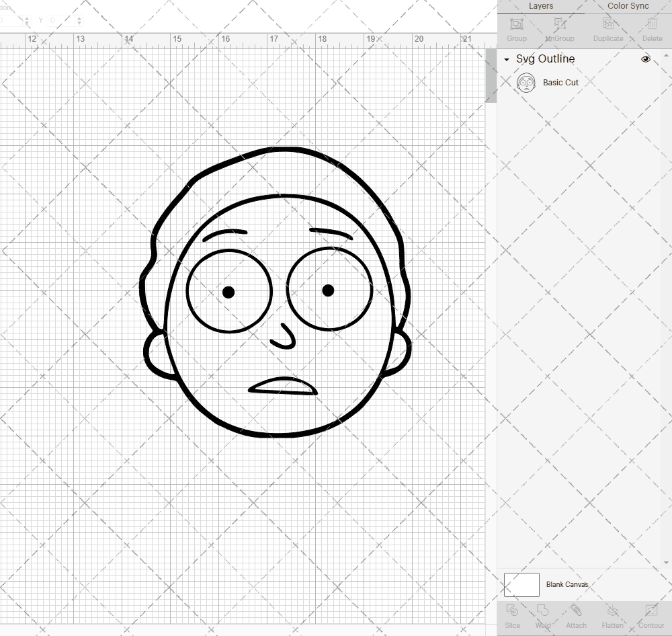Collapse the Svg Outline group arrow

point(507,60)
